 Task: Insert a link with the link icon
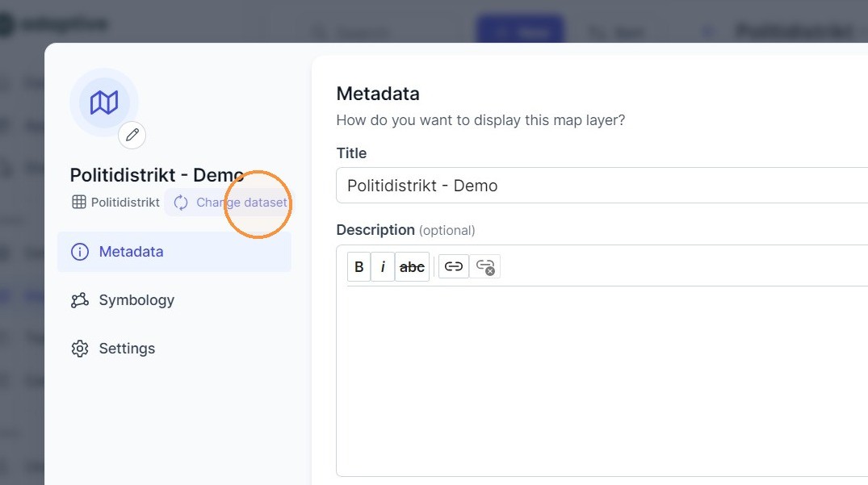point(453,266)
